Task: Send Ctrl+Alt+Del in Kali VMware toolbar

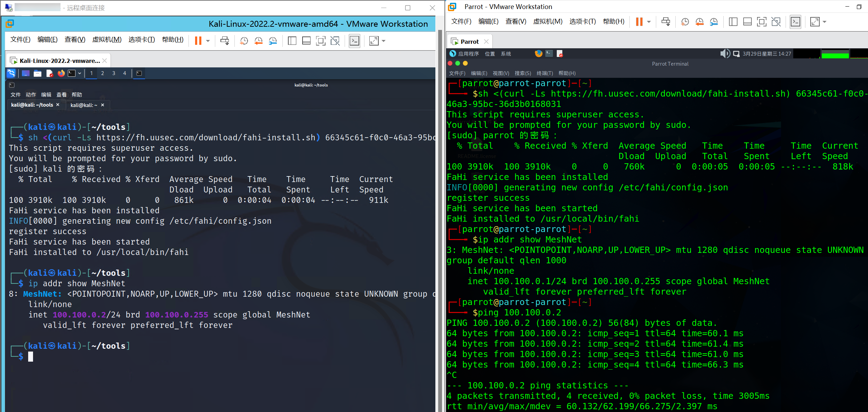Action: click(225, 41)
